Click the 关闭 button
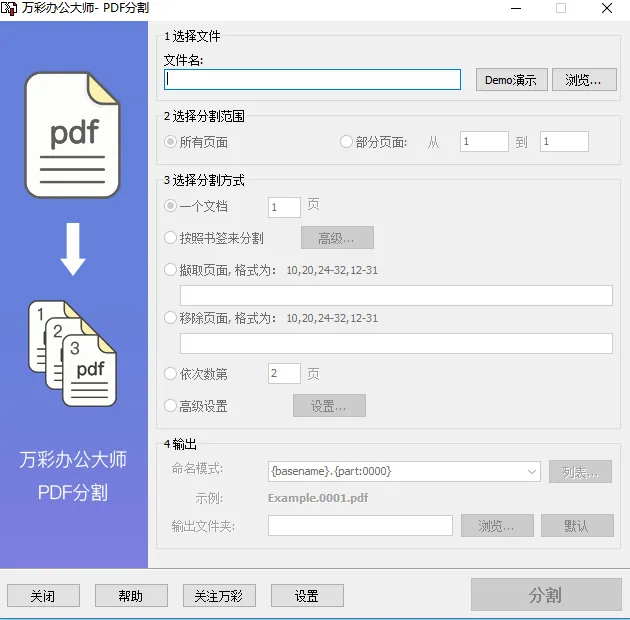This screenshot has width=630, height=620. click(43, 595)
